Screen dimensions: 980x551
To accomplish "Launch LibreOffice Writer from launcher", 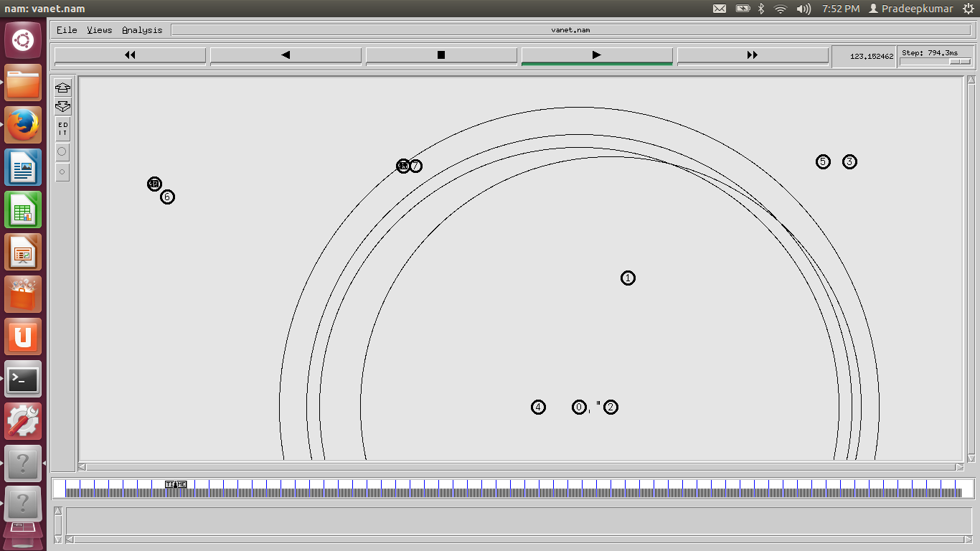I will pos(23,167).
